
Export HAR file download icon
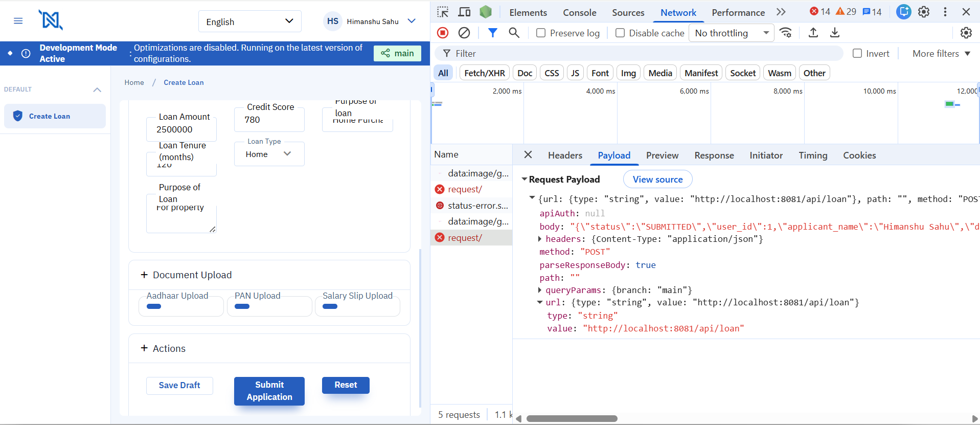[835, 33]
